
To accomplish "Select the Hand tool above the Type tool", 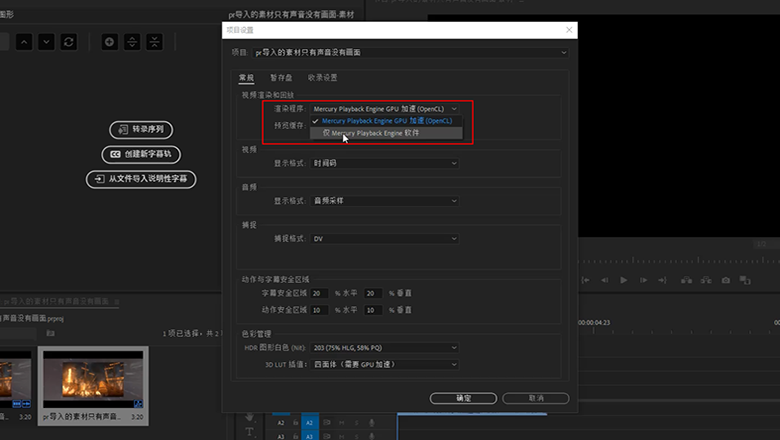I will (x=249, y=417).
